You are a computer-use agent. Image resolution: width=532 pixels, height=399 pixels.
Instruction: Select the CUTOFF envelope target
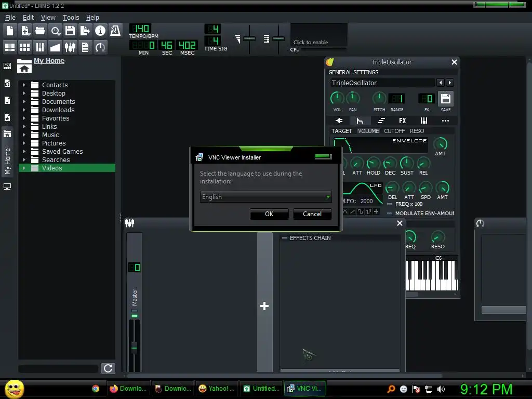pyautogui.click(x=394, y=131)
